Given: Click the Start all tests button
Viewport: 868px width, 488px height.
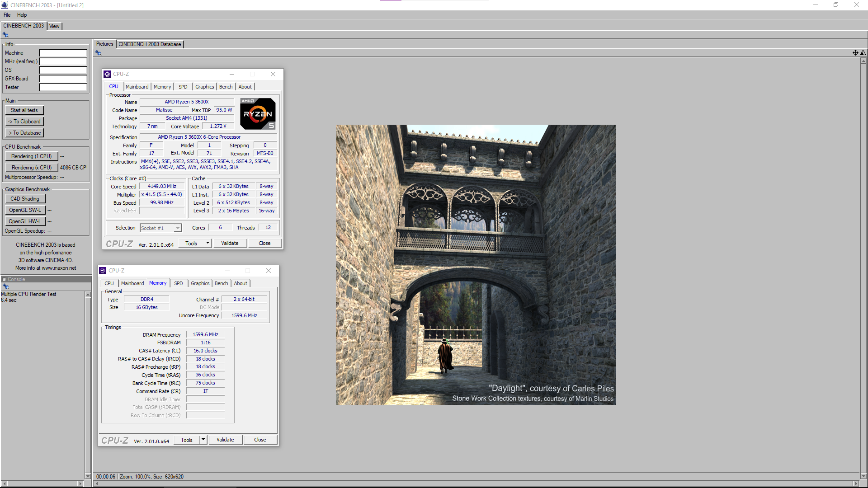Looking at the screenshot, I should (24, 110).
